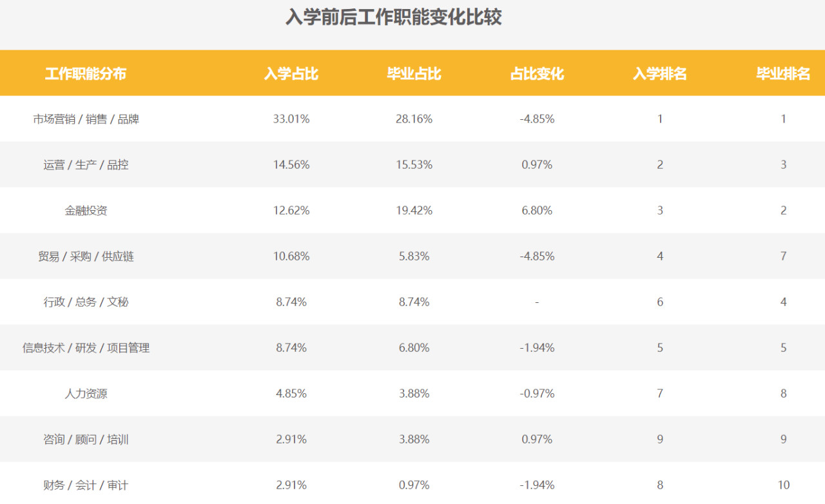Click the 占比变化 column header
Screen dimensions: 825x504
[x=537, y=73]
